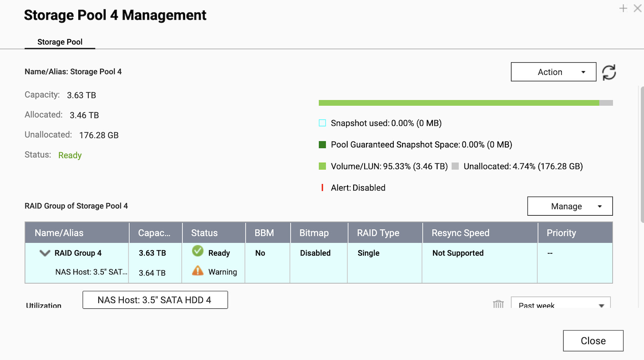Open the Past week period dropdown

coord(560,304)
